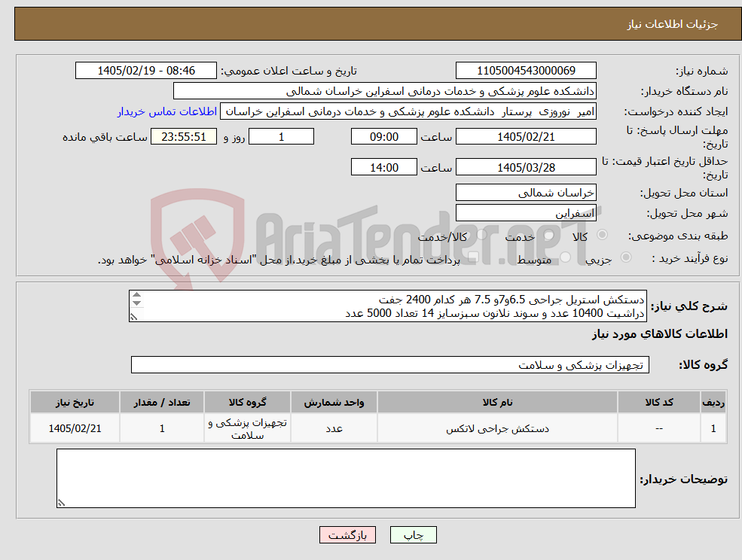The height and width of the screenshot is (560, 742).
Task: Click the quantity cell showing 1
Action: tap(162, 428)
